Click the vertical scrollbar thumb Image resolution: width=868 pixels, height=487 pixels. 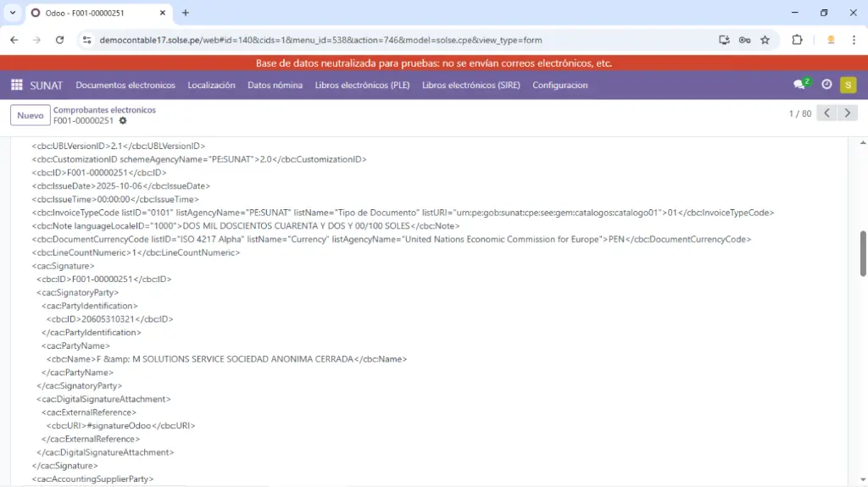pos(863,252)
